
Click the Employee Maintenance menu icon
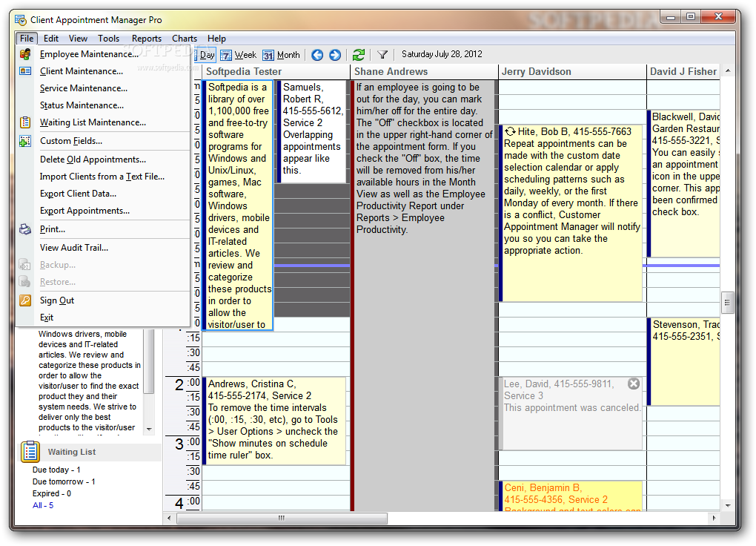25,54
